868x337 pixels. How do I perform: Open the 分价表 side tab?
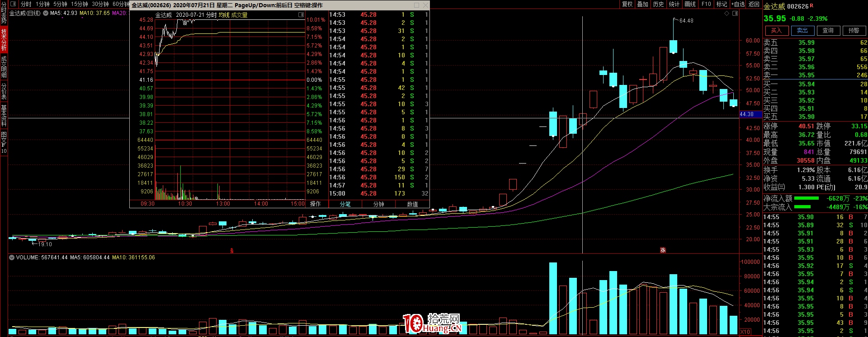[4, 91]
